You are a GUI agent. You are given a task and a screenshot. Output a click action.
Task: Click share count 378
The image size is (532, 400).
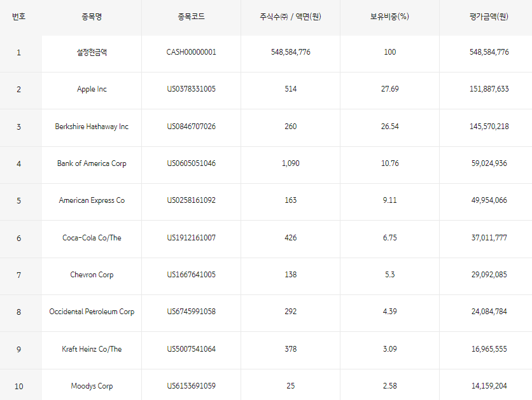pos(290,349)
